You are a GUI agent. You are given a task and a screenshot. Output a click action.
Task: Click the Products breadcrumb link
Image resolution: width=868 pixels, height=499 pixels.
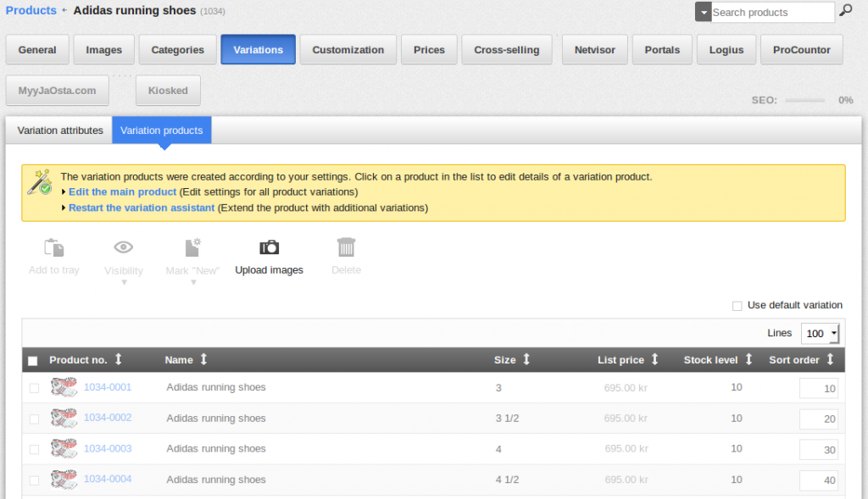[x=31, y=10]
